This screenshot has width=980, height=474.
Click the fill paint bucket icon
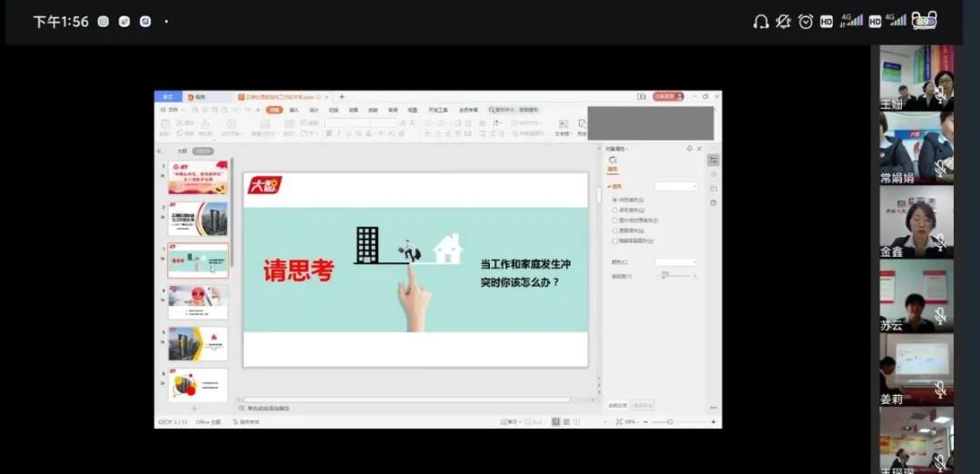[612, 160]
